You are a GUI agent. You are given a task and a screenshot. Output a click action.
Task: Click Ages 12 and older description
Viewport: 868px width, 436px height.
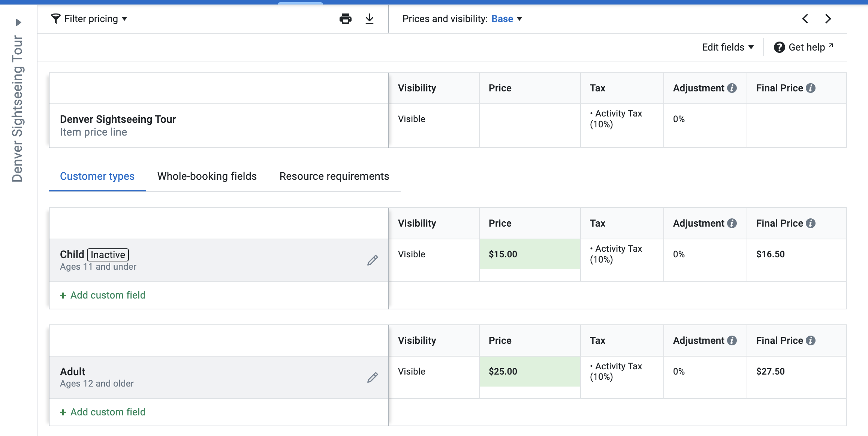pos(97,384)
